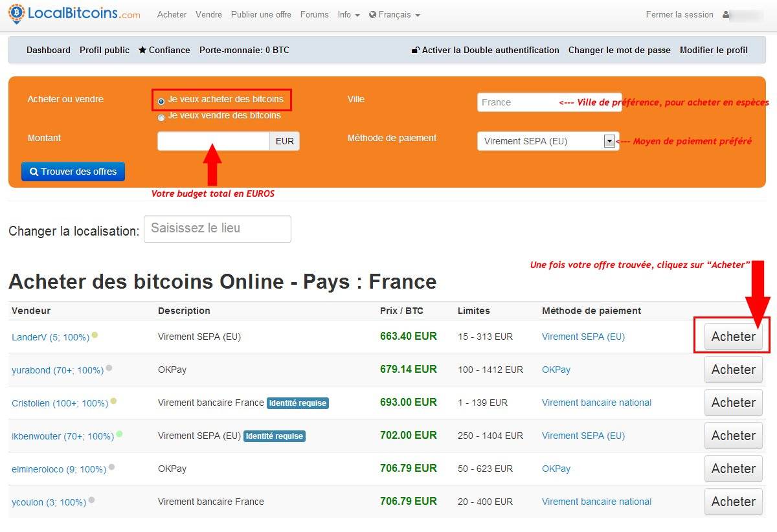
Task: Click Acheter button for LanderV offer
Action: [x=734, y=337]
